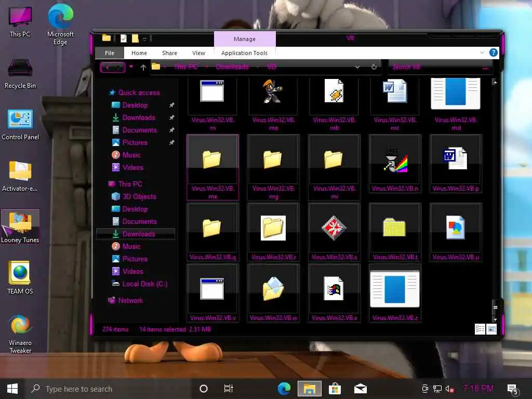Click the taskbar search box
The height and width of the screenshot is (399, 532).
click(x=109, y=389)
